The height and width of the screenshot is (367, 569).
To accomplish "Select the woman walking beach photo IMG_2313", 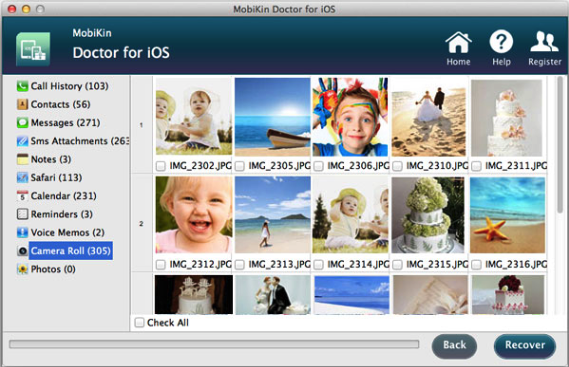I will pos(273,215).
